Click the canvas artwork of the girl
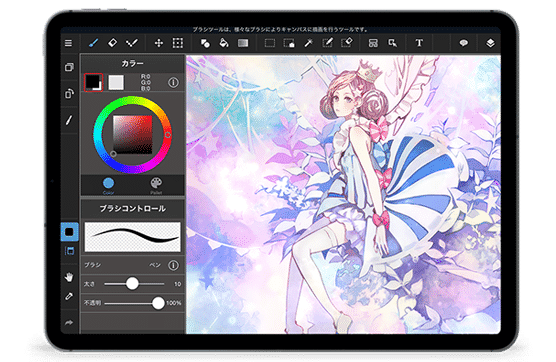The image size is (556, 362). coord(343,194)
